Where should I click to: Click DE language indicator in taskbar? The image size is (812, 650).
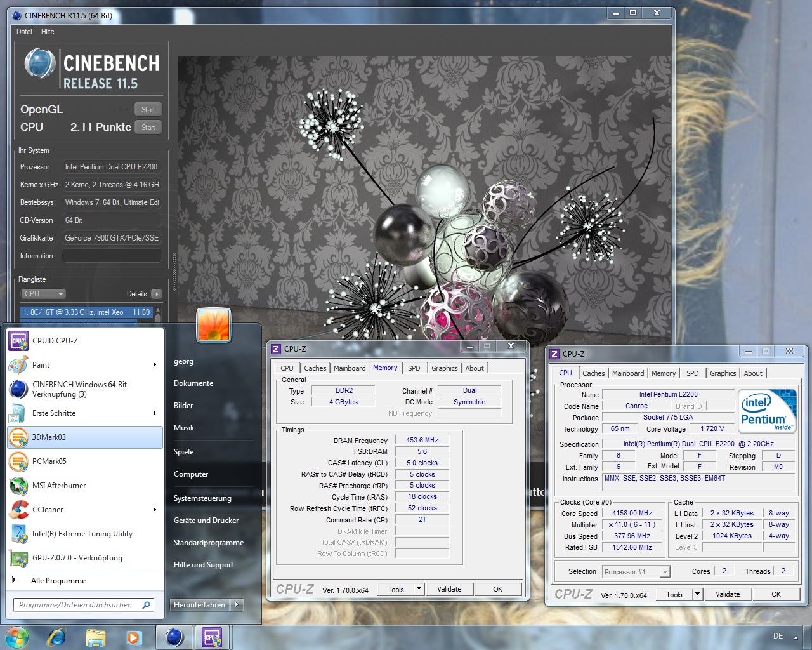click(x=778, y=636)
